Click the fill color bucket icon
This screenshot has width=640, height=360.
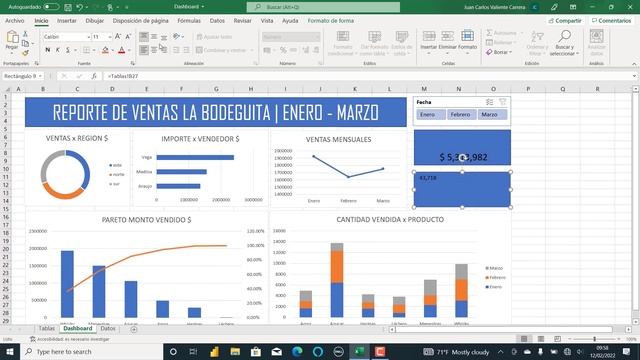pyautogui.click(x=105, y=50)
